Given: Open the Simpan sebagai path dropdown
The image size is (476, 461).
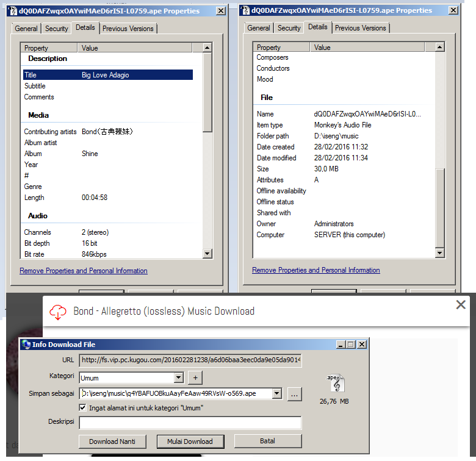Looking at the screenshot, I should 276,394.
